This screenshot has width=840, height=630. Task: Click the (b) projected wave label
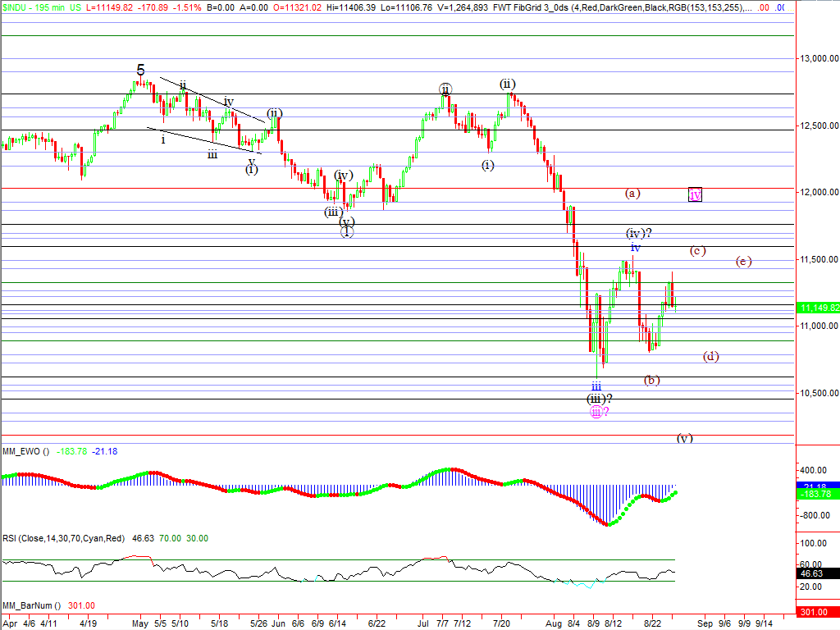[x=652, y=380]
